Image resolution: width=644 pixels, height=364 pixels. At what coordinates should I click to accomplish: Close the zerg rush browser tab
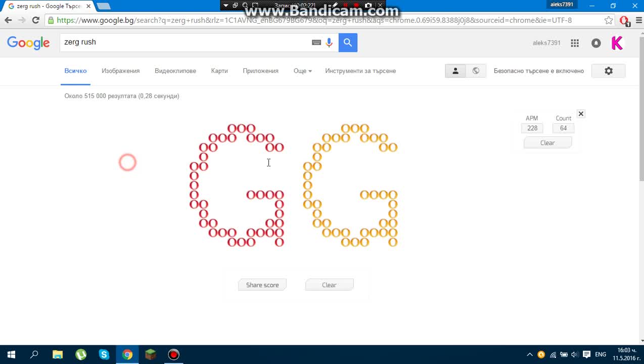pos(88,6)
